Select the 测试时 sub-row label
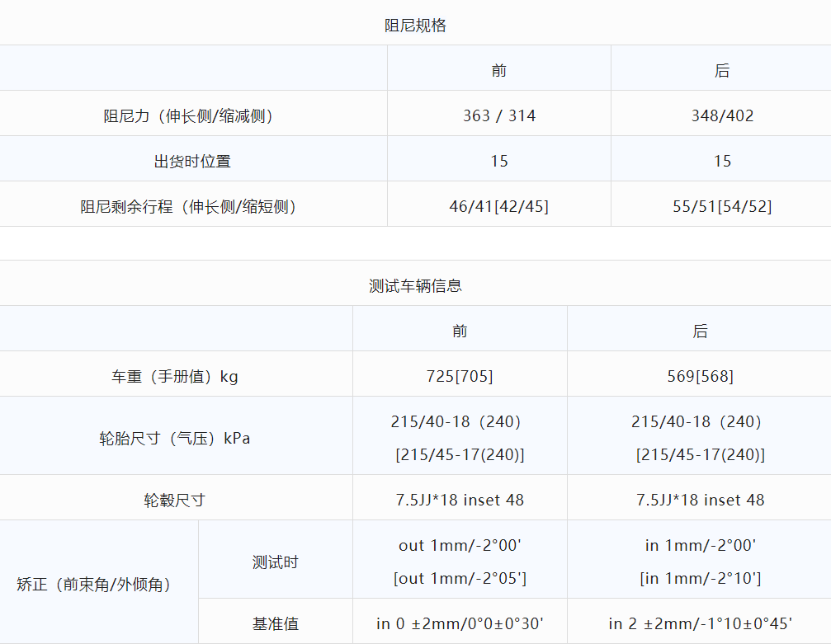This screenshot has height=644, width=831. (x=275, y=562)
